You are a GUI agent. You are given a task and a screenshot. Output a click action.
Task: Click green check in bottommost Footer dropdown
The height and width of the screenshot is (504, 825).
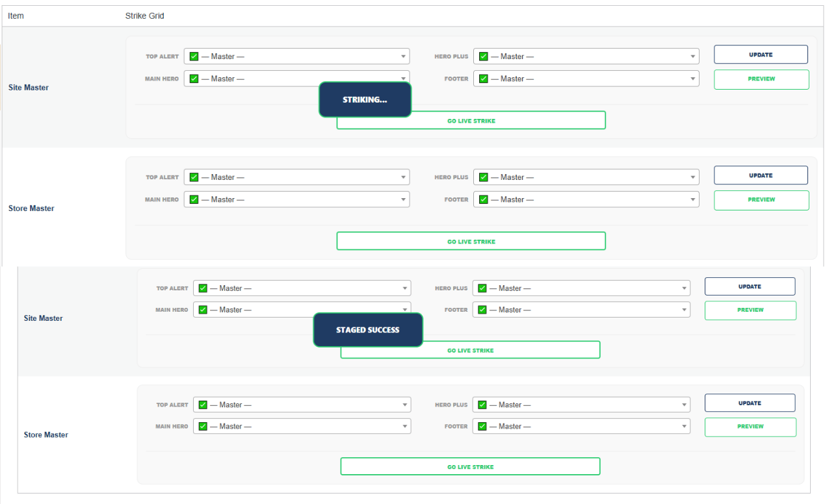tap(482, 427)
